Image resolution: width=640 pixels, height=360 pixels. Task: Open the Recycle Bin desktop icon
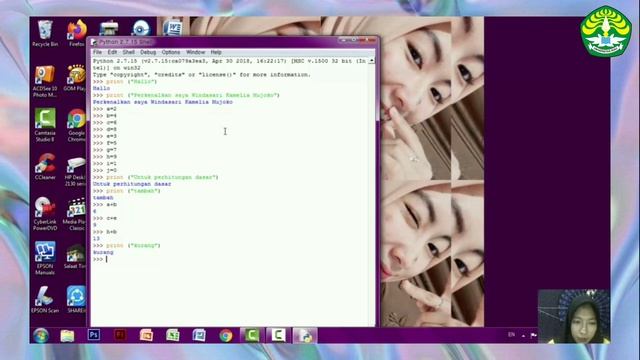pyautogui.click(x=45, y=33)
